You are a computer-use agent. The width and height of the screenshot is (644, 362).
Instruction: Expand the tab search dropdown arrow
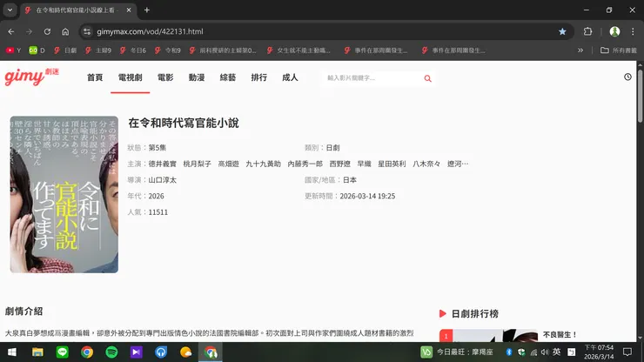click(x=10, y=10)
